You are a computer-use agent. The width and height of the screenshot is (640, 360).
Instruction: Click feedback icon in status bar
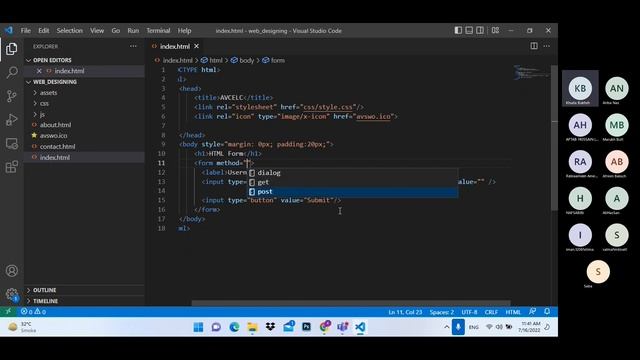click(x=532, y=311)
